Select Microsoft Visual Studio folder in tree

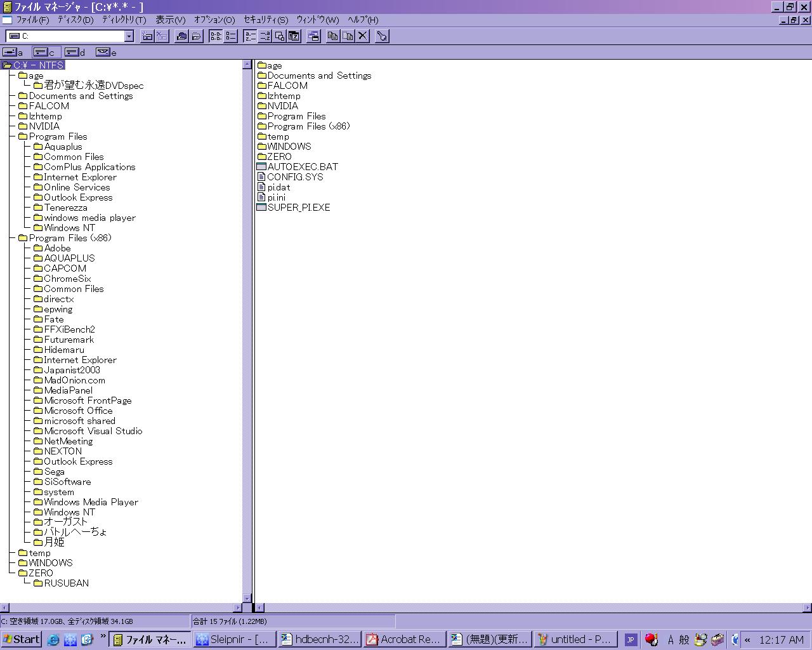(88, 430)
